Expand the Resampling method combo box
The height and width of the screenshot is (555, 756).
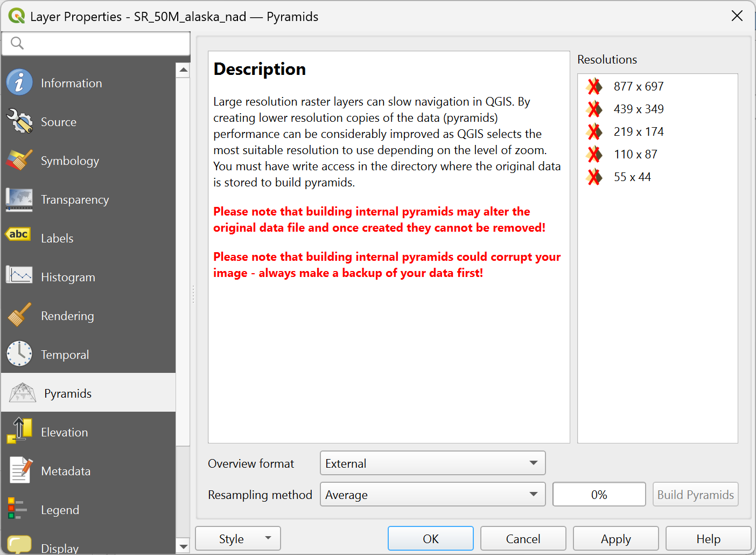pyautogui.click(x=432, y=495)
